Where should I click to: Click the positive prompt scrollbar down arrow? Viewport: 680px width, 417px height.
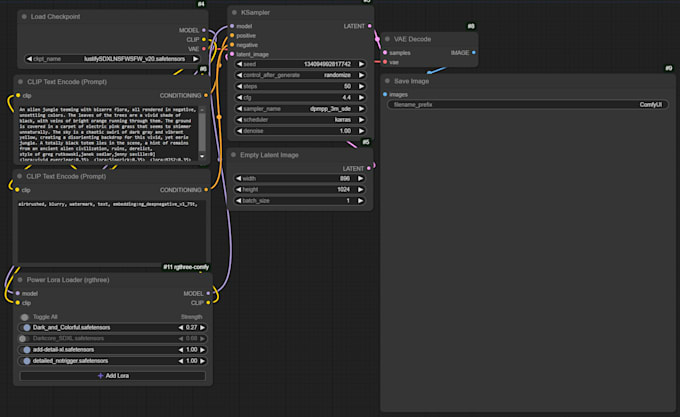[x=202, y=156]
